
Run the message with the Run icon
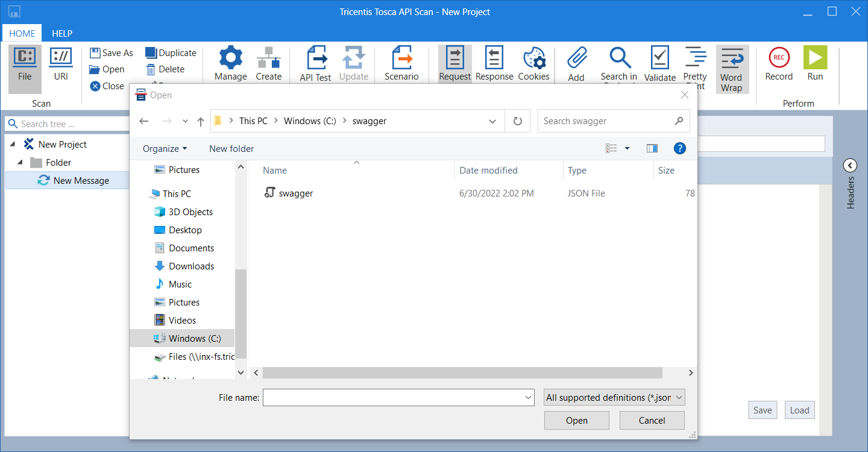click(x=815, y=58)
